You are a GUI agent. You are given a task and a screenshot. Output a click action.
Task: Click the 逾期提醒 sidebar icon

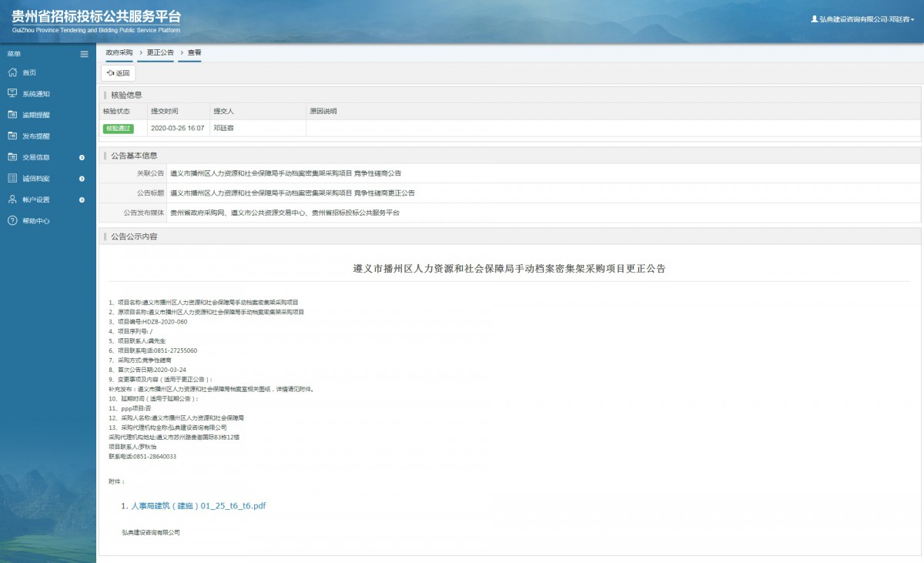(12, 115)
